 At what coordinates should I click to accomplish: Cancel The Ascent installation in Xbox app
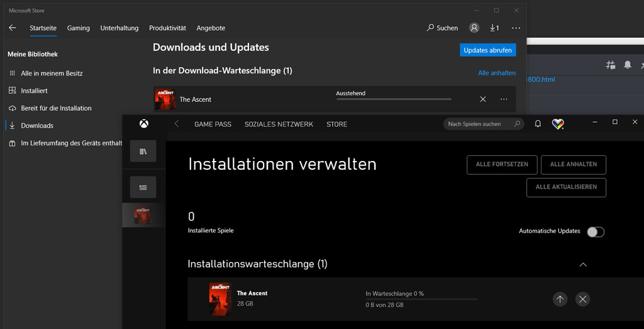582,299
